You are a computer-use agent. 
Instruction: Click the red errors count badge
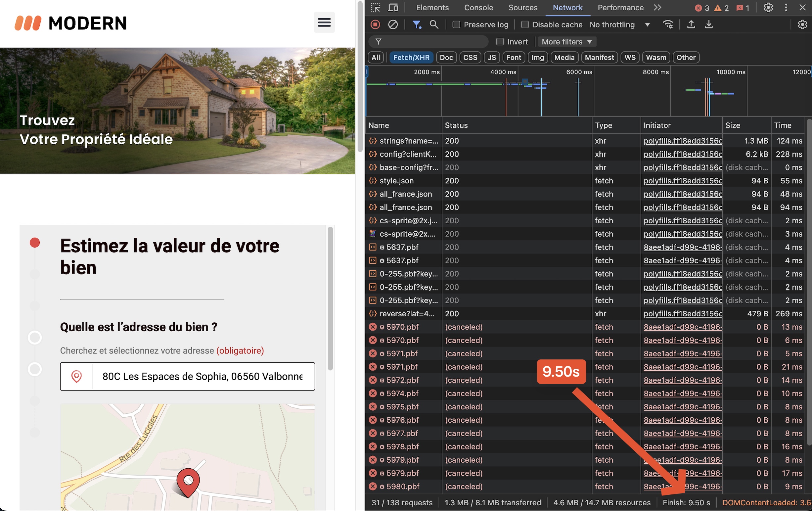pyautogui.click(x=702, y=8)
